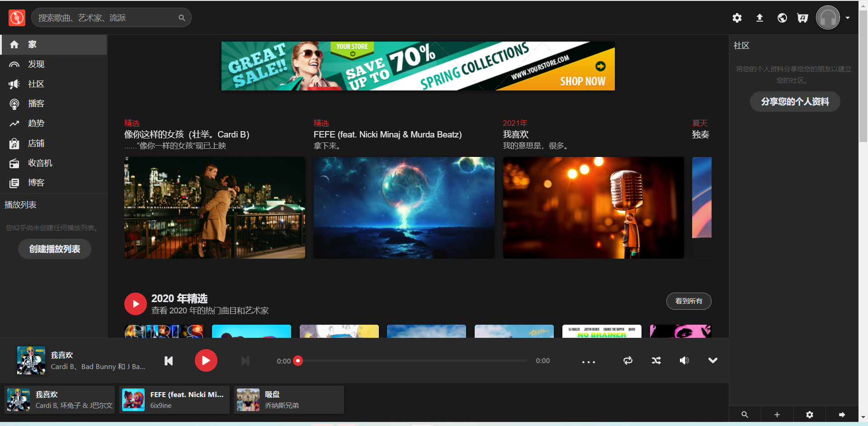
Task: Open 博客 (Blog) in sidebar
Action: click(x=53, y=183)
